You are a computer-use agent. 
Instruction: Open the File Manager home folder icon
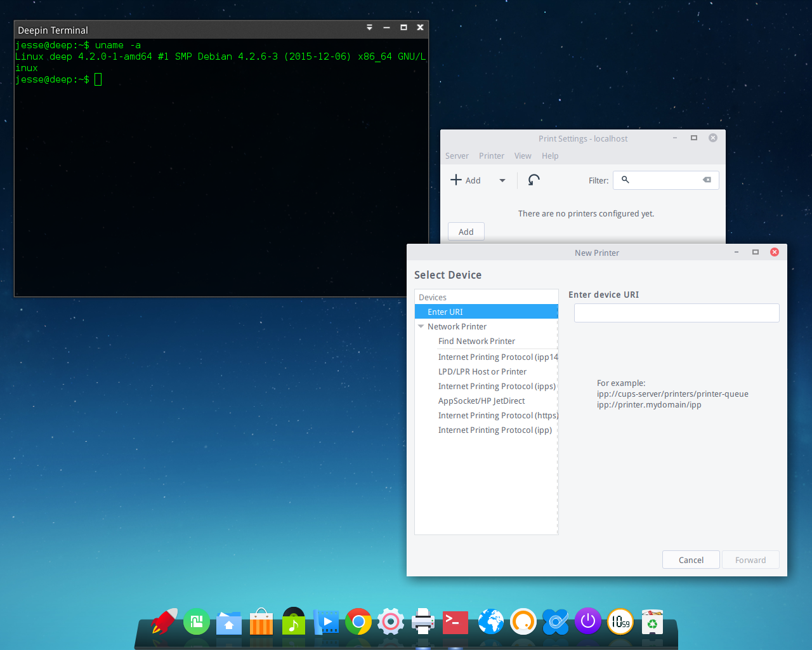(x=229, y=623)
